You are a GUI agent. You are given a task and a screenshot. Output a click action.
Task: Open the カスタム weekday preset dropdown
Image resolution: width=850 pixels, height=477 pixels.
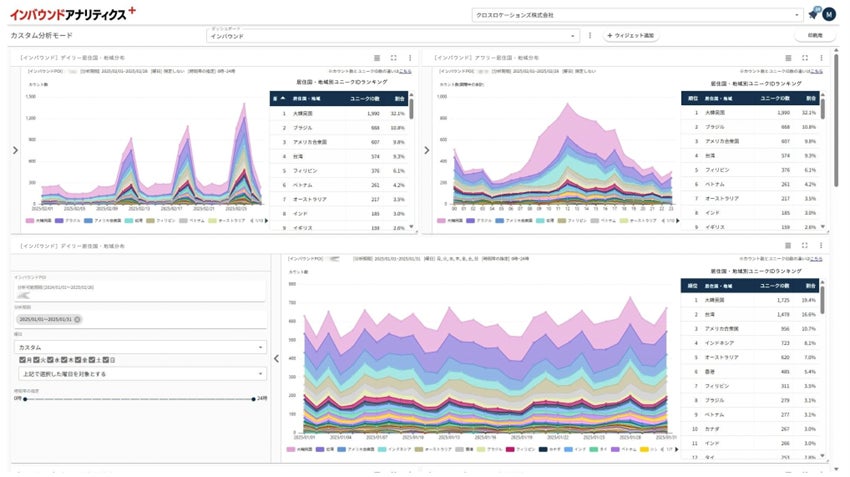(139, 347)
